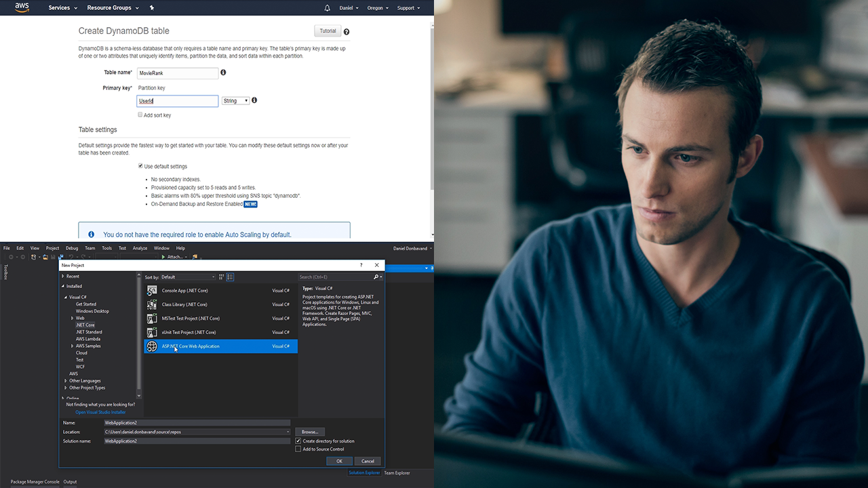
Task: Open the Output tab
Action: click(70, 482)
